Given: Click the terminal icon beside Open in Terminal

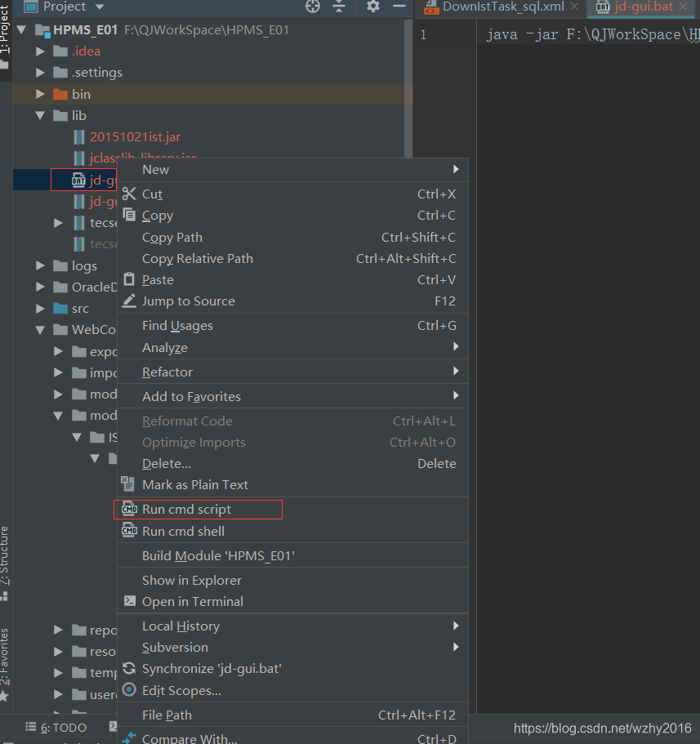Looking at the screenshot, I should (130, 601).
